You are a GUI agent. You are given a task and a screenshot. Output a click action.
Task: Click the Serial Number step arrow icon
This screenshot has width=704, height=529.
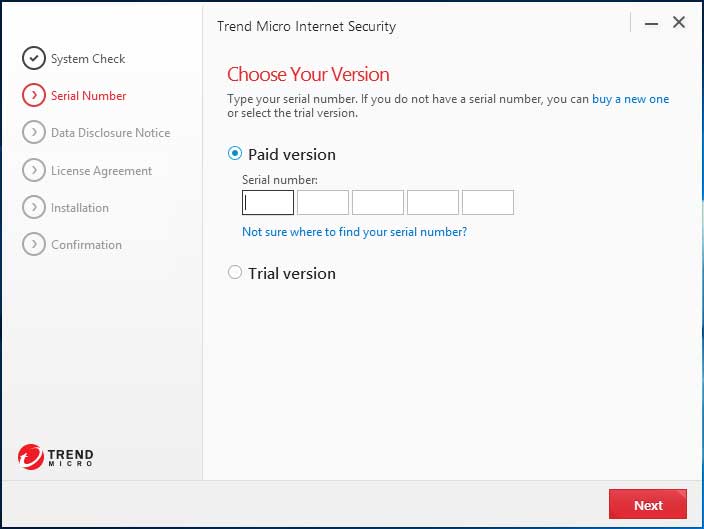pos(34,95)
